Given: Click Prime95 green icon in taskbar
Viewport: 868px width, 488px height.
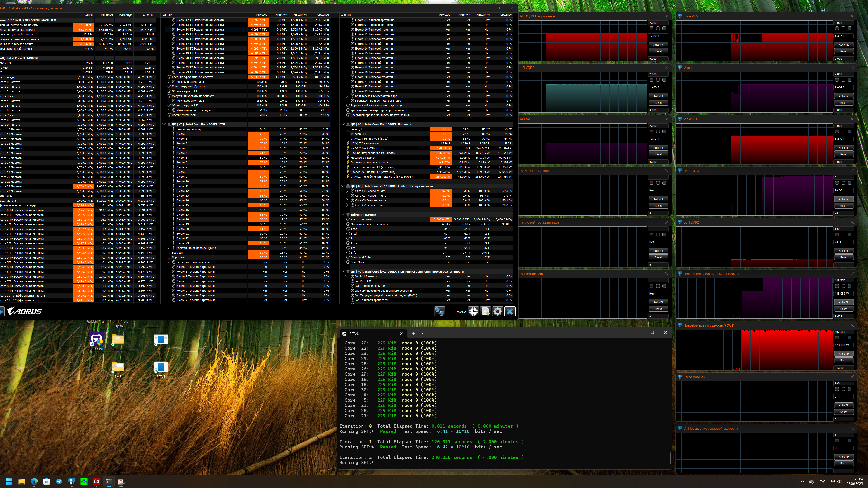Looking at the screenshot, I should click(84, 482).
